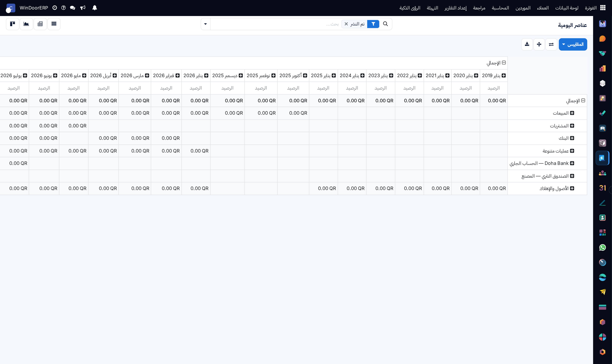Viewport: 612px width, 364px height.
Task: Collapse the الإجمالي row header
Action: 583,101
